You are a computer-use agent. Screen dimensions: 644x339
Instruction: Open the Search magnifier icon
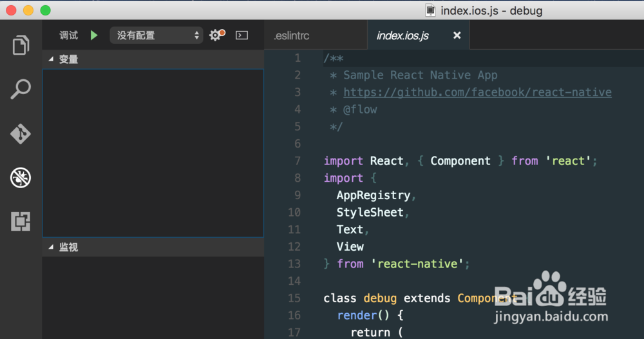[x=21, y=90]
